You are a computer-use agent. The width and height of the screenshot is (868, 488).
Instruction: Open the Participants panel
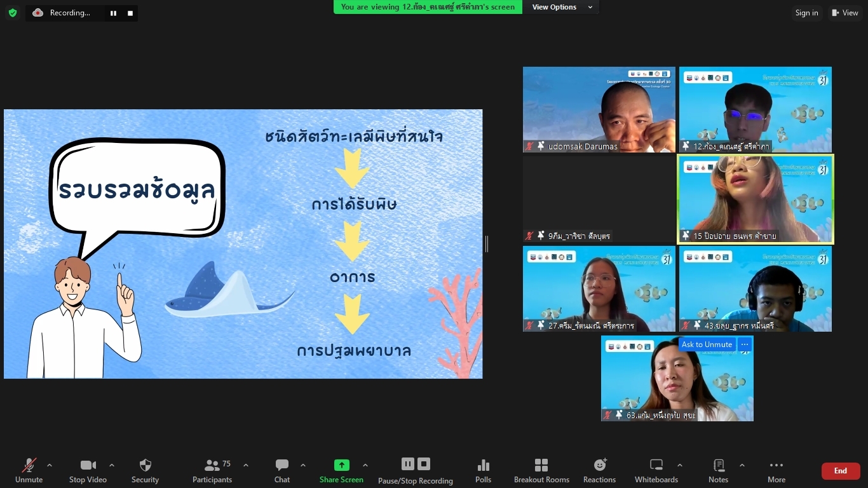click(x=212, y=470)
